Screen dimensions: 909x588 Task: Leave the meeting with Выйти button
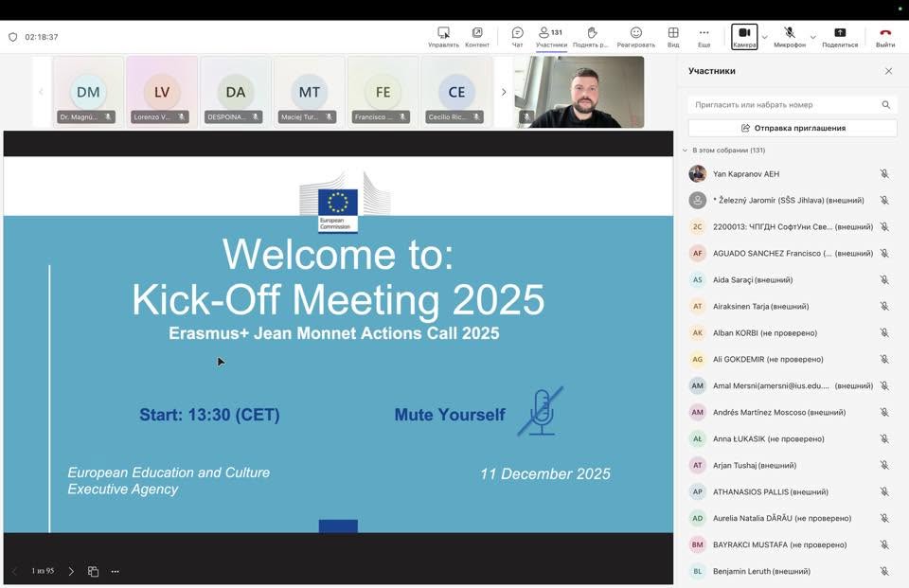(x=885, y=37)
